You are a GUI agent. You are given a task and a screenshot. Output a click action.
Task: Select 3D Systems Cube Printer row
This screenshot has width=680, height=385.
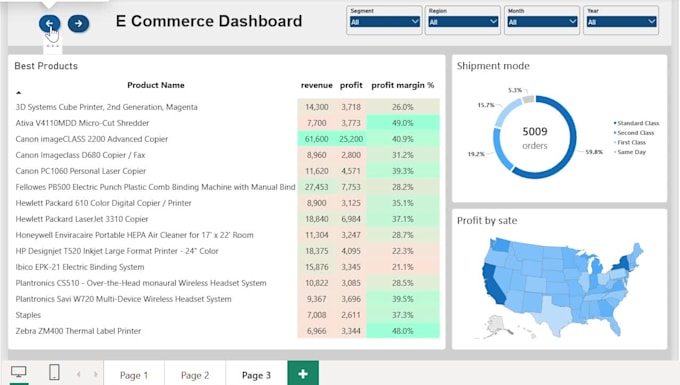[228, 107]
